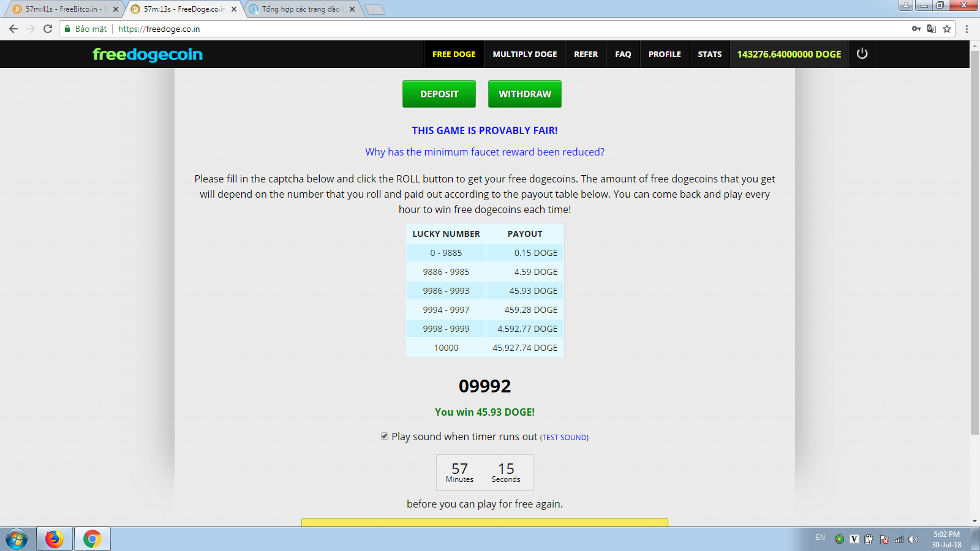Click the 4.59 DOGE payout cell

click(525, 272)
